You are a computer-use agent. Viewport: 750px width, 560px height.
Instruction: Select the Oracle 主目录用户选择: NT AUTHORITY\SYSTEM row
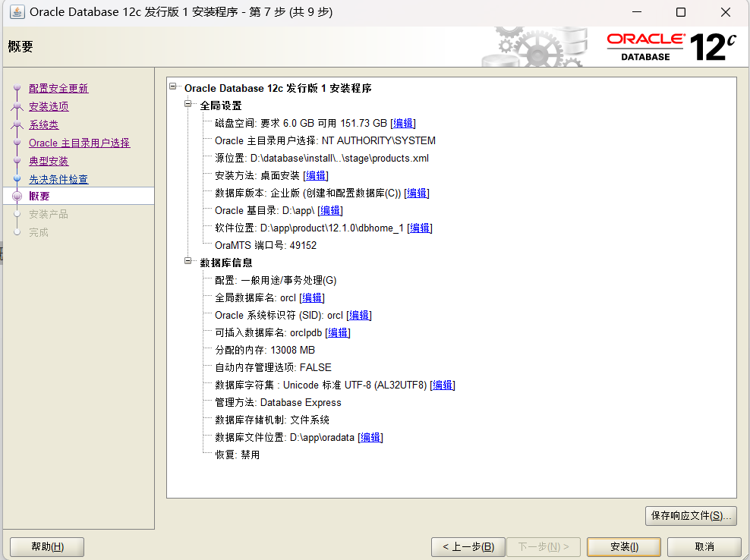(325, 140)
